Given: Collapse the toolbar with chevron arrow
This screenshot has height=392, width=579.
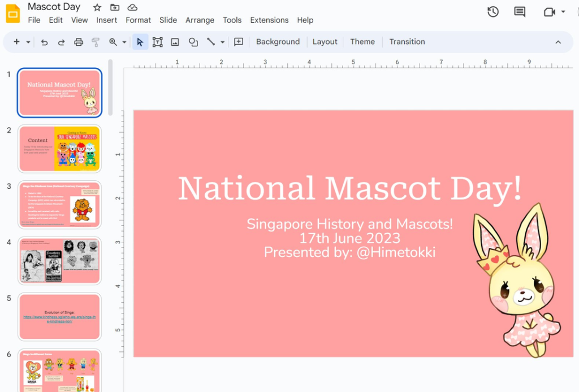Looking at the screenshot, I should click(558, 42).
